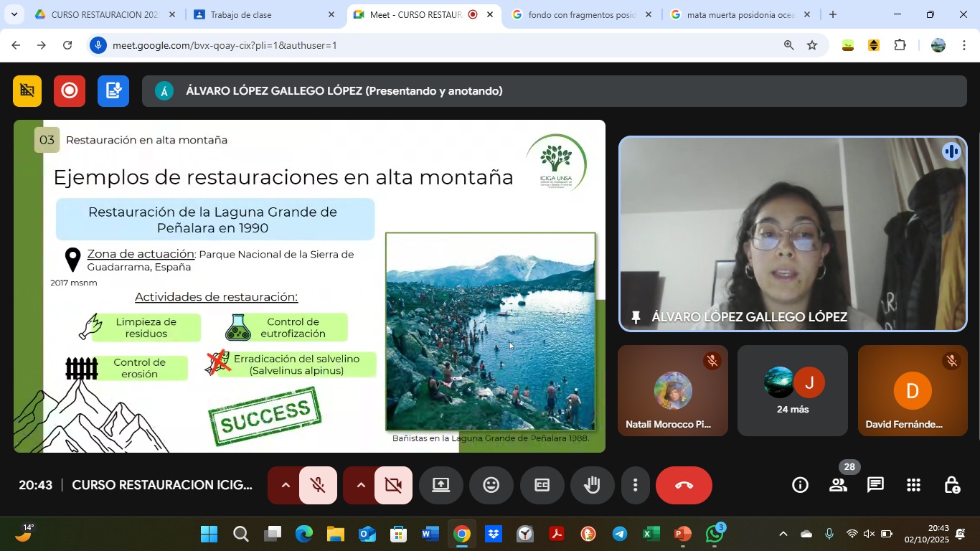Open the activities grid icon

pos(913,486)
